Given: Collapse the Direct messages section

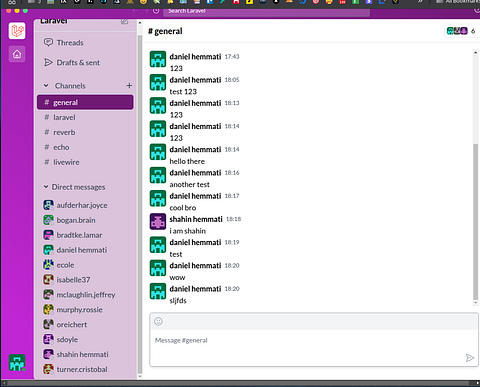Looking at the screenshot, I should click(x=46, y=187).
